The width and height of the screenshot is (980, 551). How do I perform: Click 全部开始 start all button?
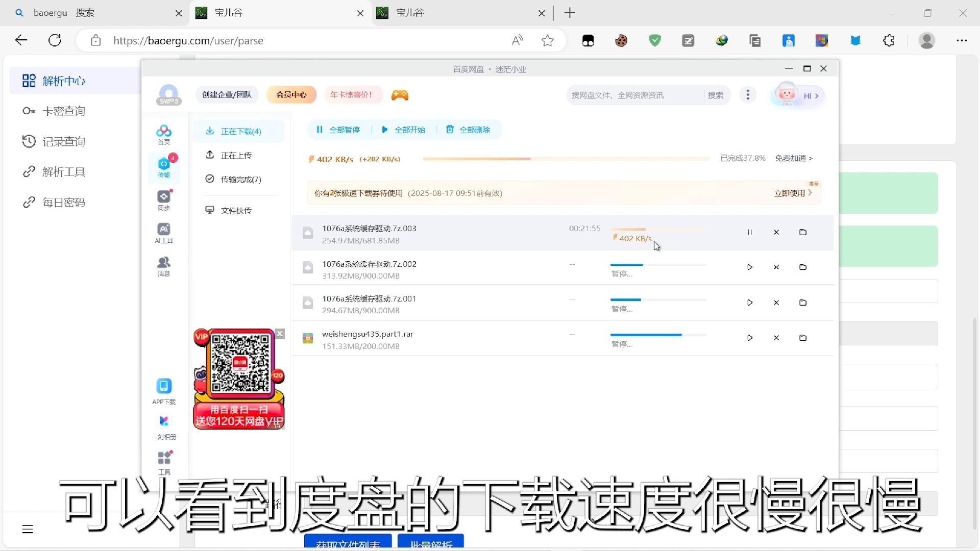pos(403,130)
